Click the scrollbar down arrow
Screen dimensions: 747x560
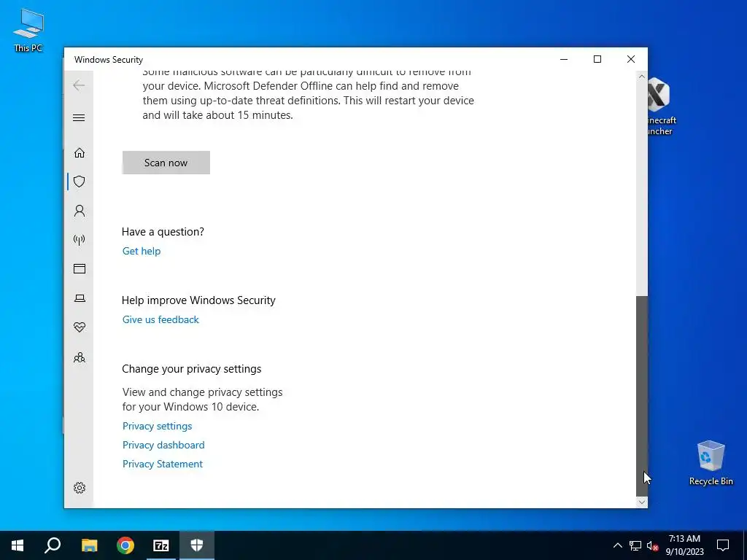pyautogui.click(x=642, y=502)
